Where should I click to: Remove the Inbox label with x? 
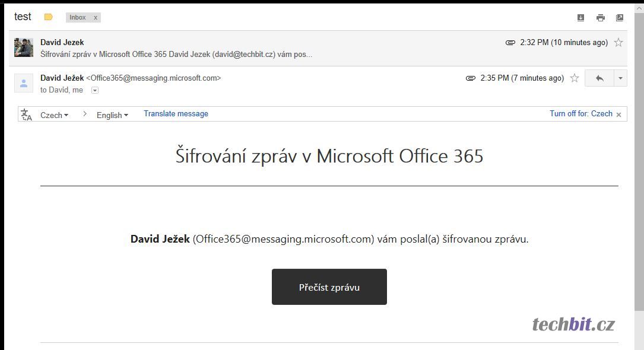click(x=96, y=18)
